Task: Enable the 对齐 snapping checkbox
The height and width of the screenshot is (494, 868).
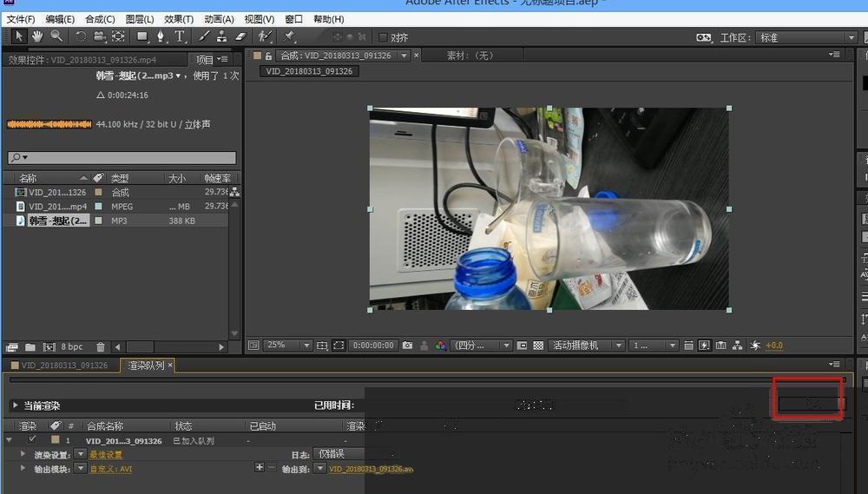Action: coord(383,37)
